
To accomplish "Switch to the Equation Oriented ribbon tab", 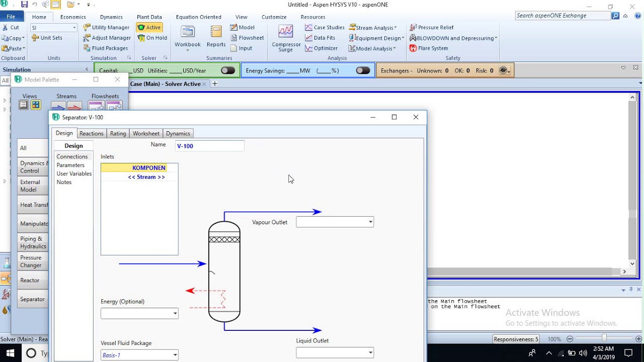I will [199, 17].
